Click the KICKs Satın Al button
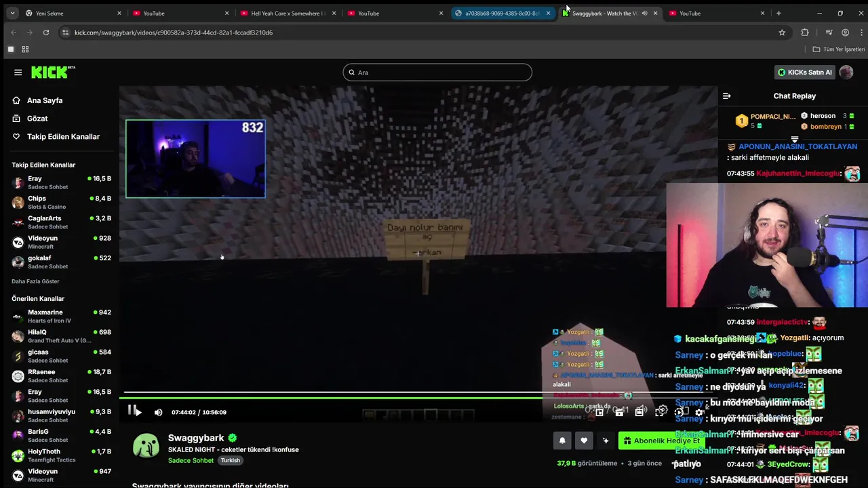The image size is (868, 488). (x=804, y=73)
